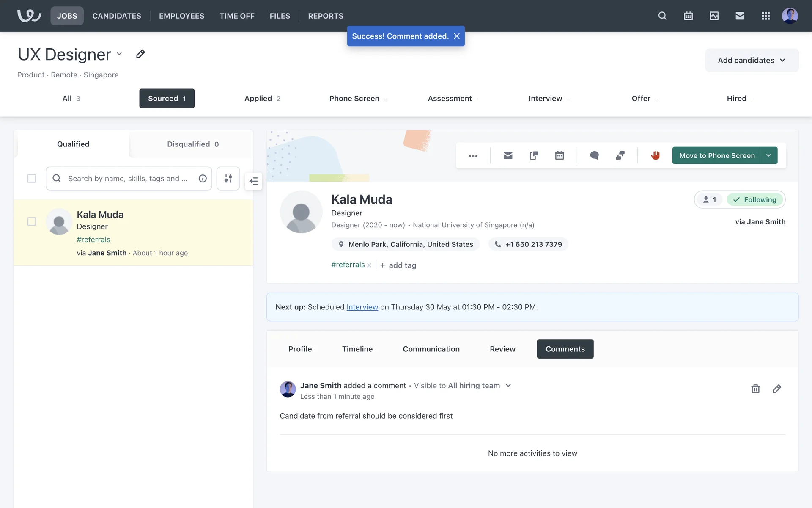Open the Add candidates dropdown
The height and width of the screenshot is (508, 812).
tap(752, 60)
